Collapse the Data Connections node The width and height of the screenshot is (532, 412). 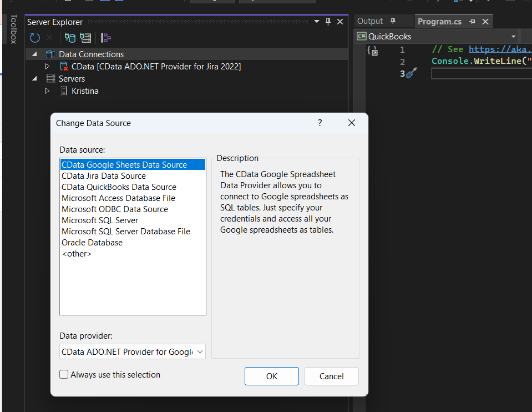34,54
